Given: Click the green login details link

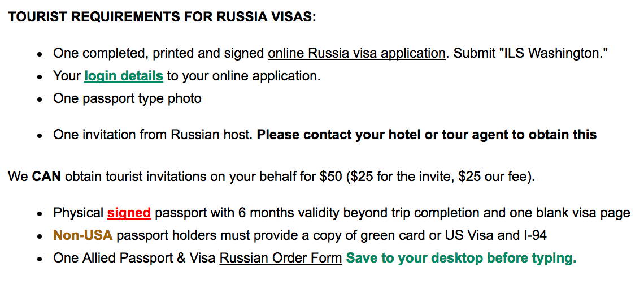Looking at the screenshot, I should (124, 76).
